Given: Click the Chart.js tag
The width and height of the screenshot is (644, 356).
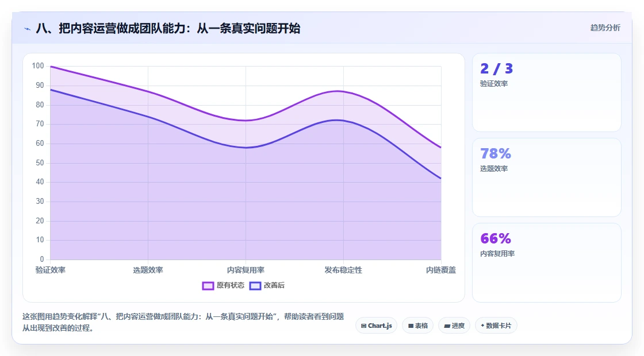Looking at the screenshot, I should pyautogui.click(x=376, y=326).
